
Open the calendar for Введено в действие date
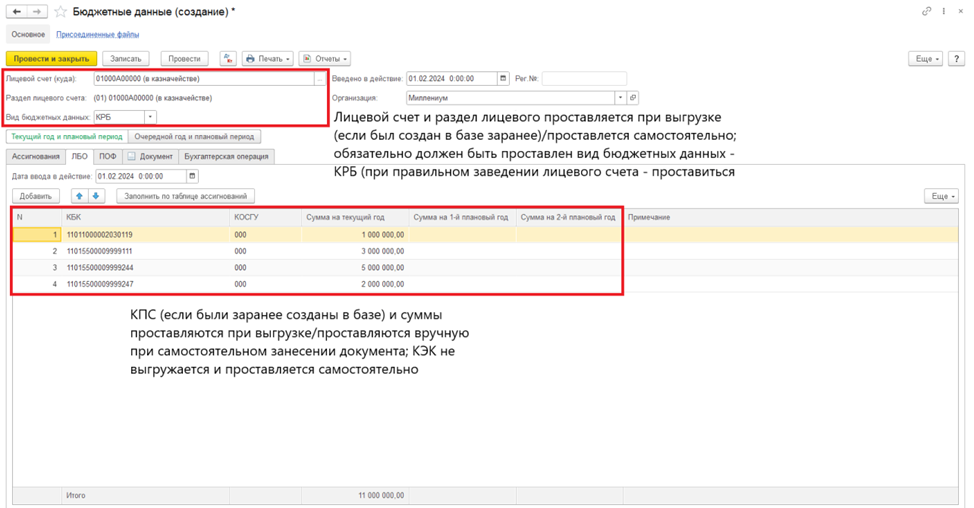click(503, 79)
